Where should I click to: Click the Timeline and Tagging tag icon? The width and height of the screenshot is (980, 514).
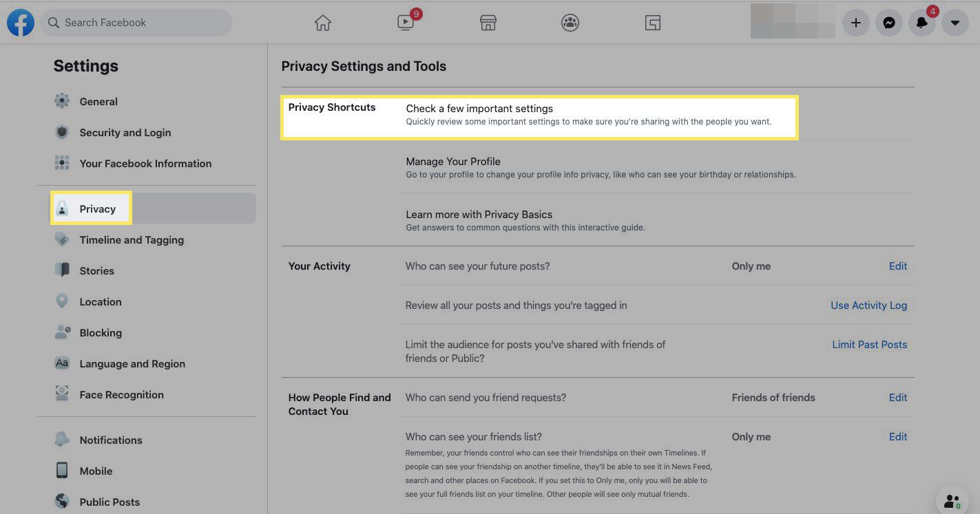pos(62,239)
